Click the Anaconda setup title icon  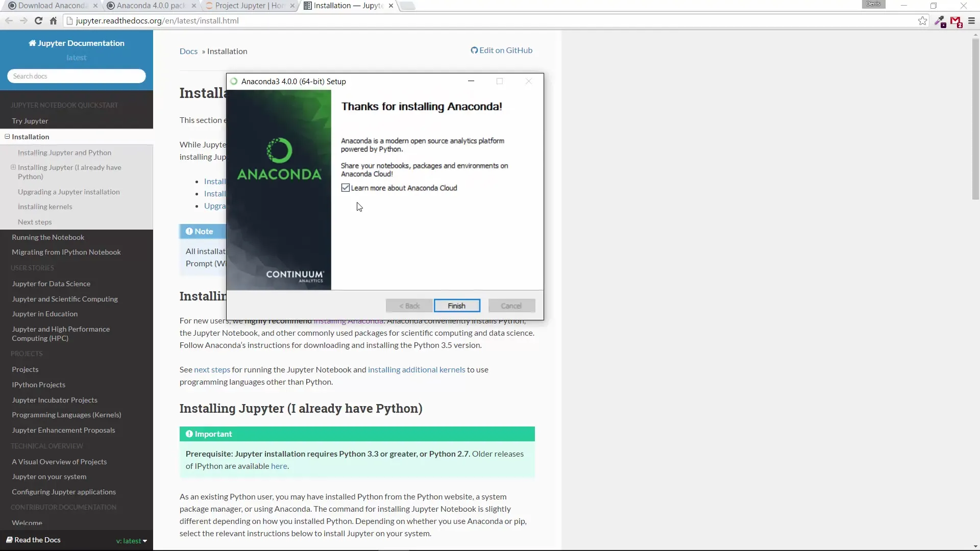[234, 81]
